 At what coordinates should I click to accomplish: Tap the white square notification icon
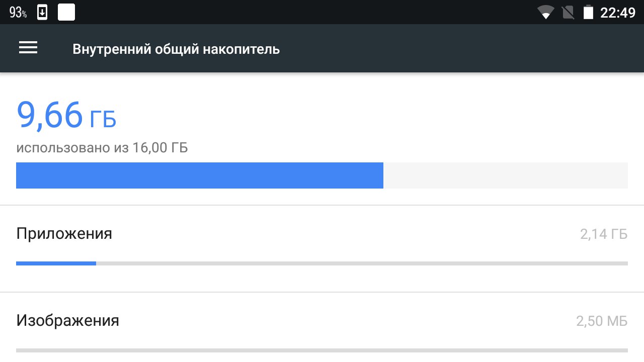point(66,12)
